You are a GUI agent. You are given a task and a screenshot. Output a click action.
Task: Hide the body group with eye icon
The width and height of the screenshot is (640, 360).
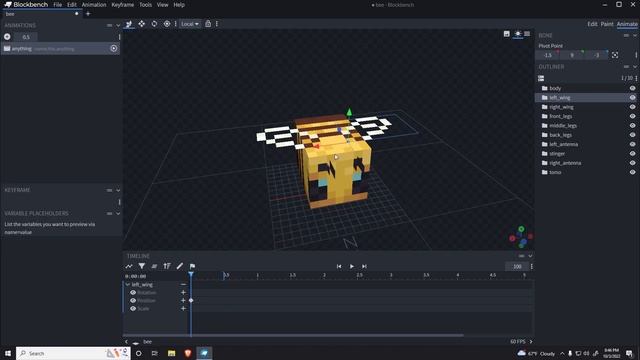click(632, 88)
